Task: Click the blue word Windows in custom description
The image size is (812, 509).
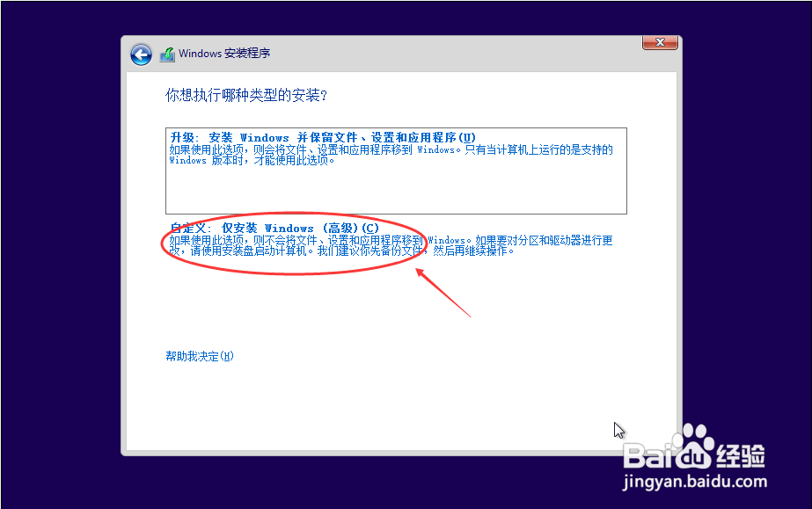Action: (444, 239)
